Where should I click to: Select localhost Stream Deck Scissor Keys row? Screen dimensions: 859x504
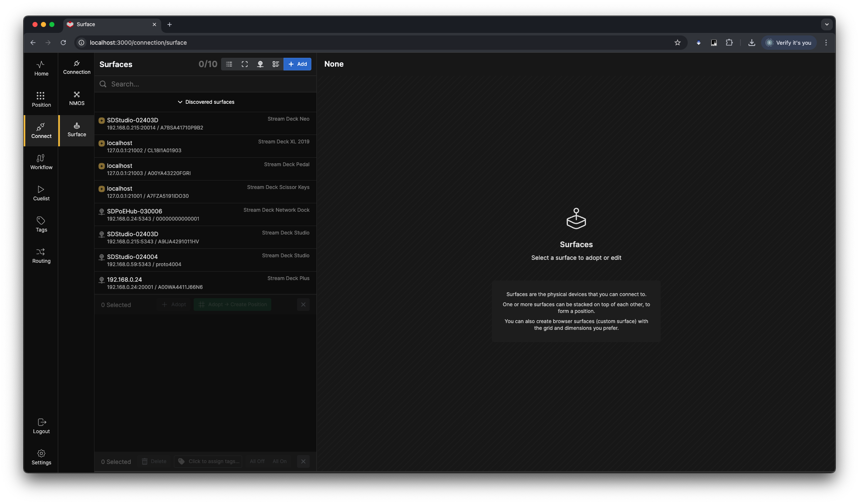click(x=205, y=192)
